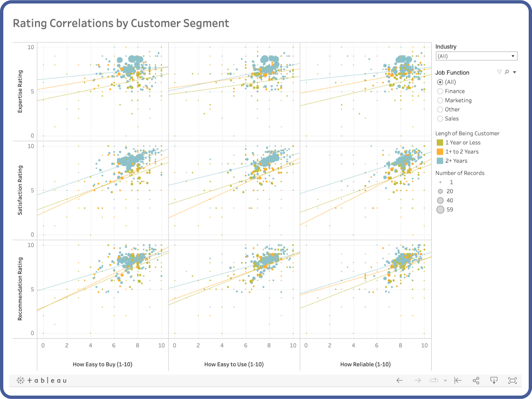Open the refresh data dropdown arrow
This screenshot has height=399, width=532.
click(x=445, y=381)
